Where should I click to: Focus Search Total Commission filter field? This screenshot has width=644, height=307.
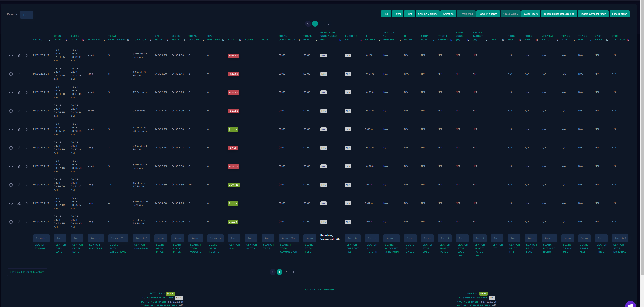click(289, 238)
